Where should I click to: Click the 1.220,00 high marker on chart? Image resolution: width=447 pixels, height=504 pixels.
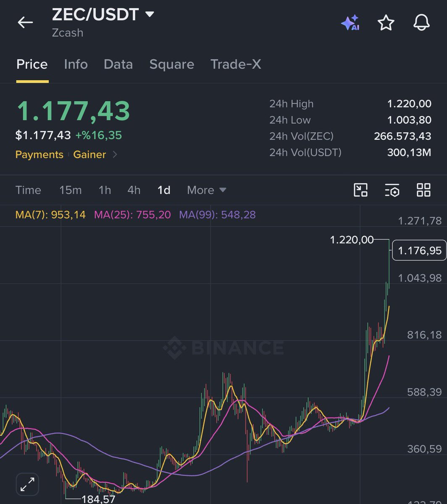[352, 240]
